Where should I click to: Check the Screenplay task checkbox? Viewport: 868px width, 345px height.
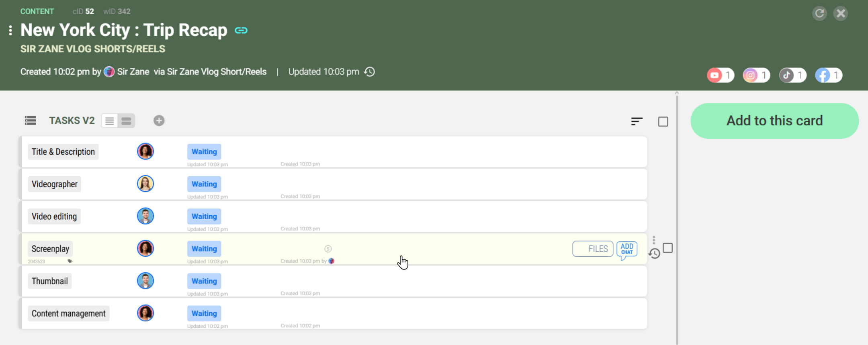667,248
